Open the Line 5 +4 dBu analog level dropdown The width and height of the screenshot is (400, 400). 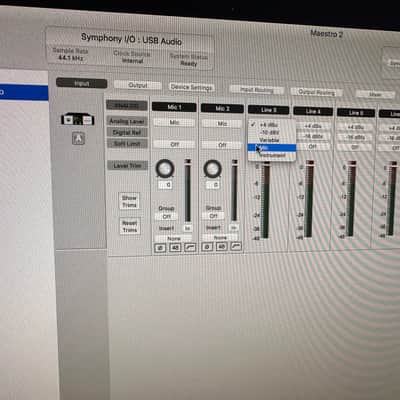(355, 127)
